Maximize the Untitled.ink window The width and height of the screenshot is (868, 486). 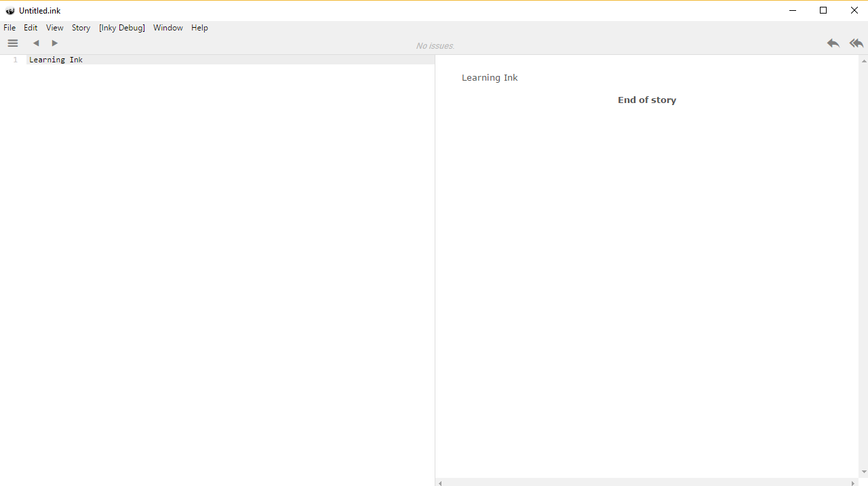[823, 10]
